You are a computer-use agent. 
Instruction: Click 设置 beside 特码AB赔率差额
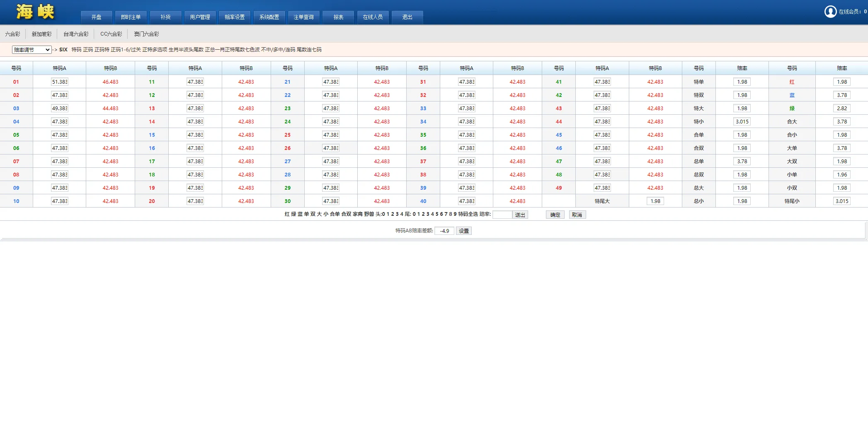[x=463, y=231]
